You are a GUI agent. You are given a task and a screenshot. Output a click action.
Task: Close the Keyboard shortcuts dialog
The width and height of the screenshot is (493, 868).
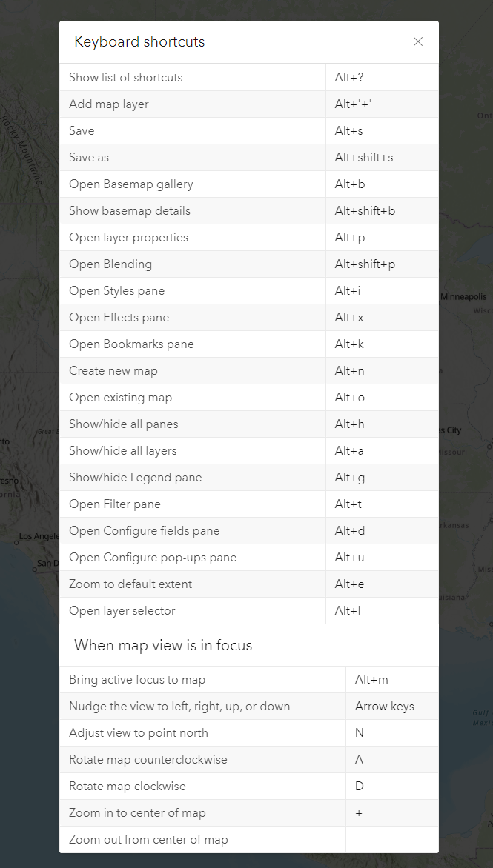click(418, 41)
